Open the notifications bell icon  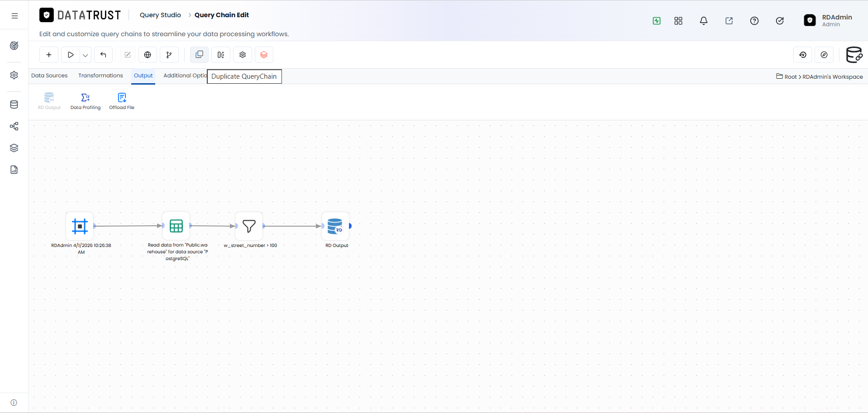704,21
